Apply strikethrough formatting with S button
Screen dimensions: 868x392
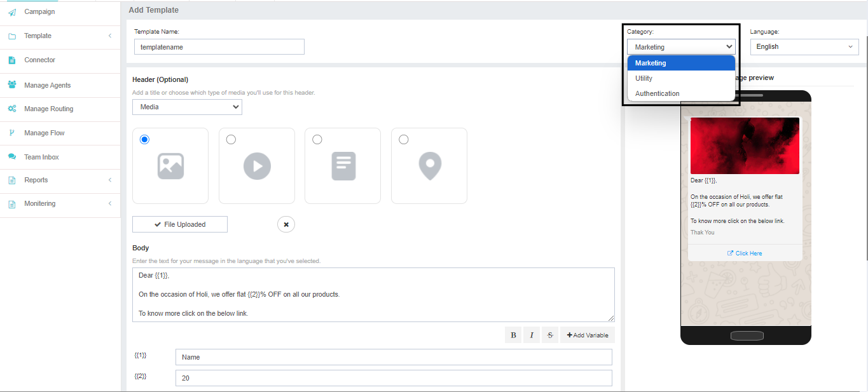550,335
